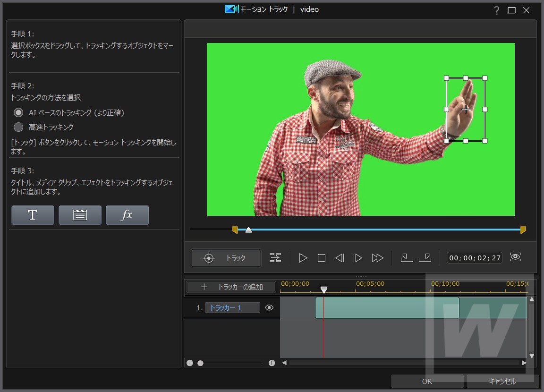Set the mark-in position
Viewport: 544px width, 392px height.
407,258
